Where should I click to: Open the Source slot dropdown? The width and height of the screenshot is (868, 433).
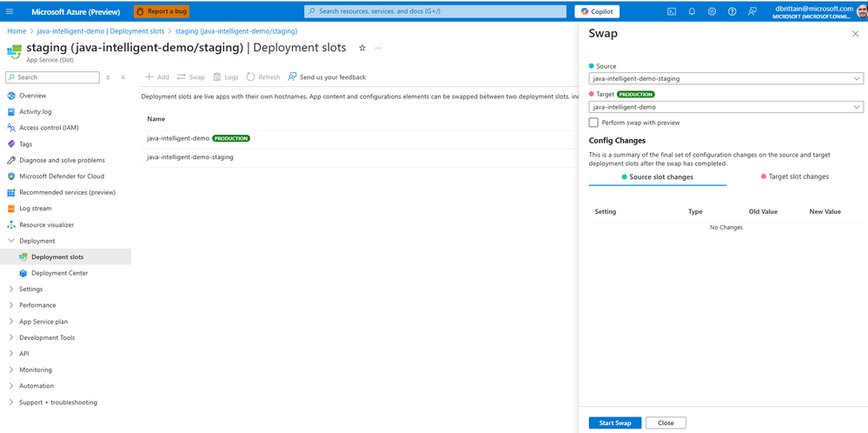[x=726, y=78]
